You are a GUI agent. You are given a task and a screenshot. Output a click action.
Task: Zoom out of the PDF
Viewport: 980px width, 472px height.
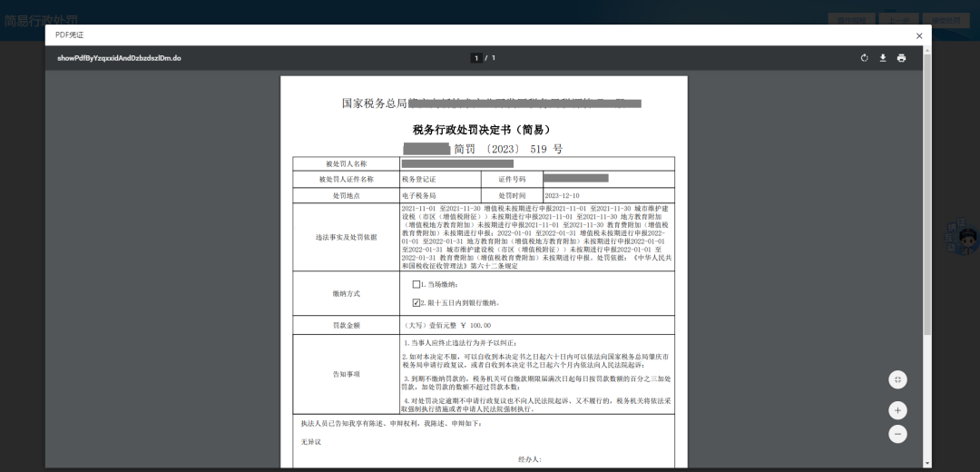coord(897,434)
